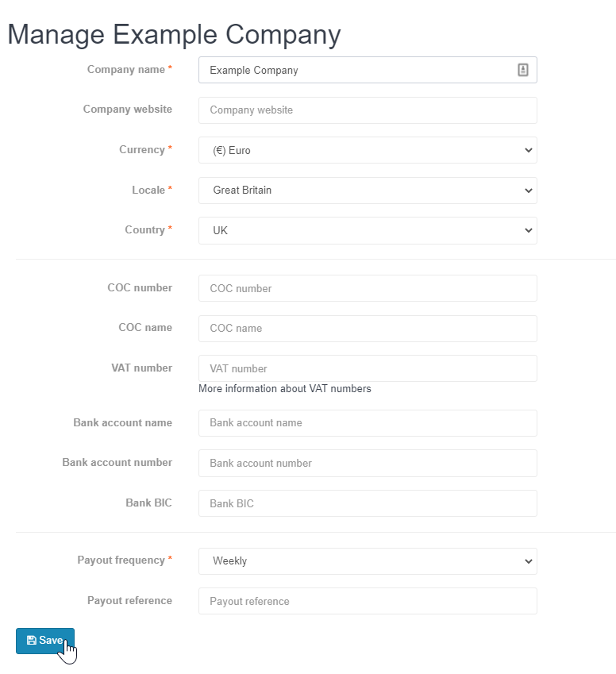Open the More information about VAT numbers link
Viewport: 616px width, 674px height.
point(284,388)
